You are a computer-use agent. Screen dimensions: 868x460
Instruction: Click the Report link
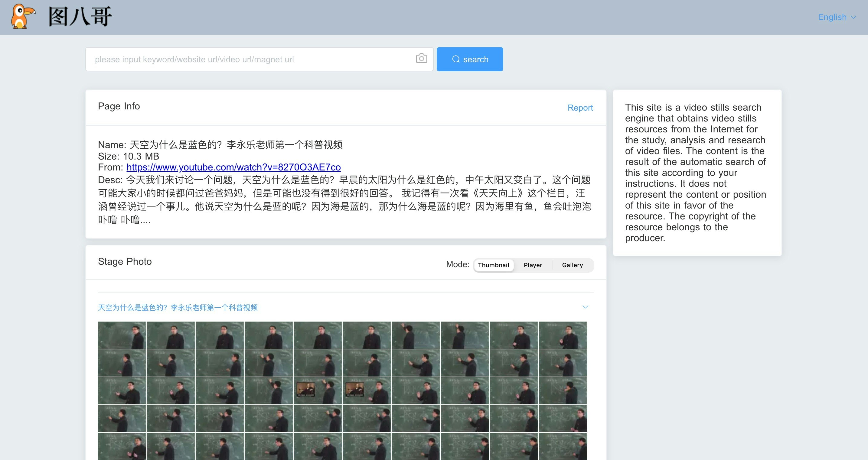pyautogui.click(x=580, y=108)
